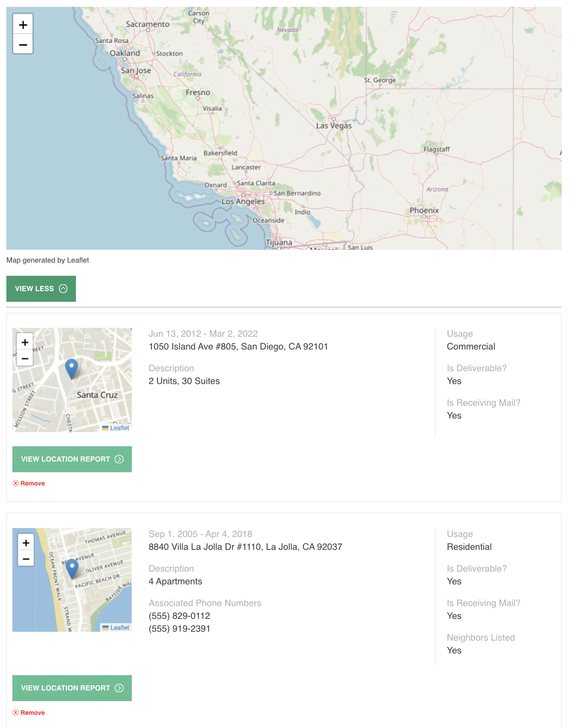Click Phoenix label on large map

click(x=424, y=211)
